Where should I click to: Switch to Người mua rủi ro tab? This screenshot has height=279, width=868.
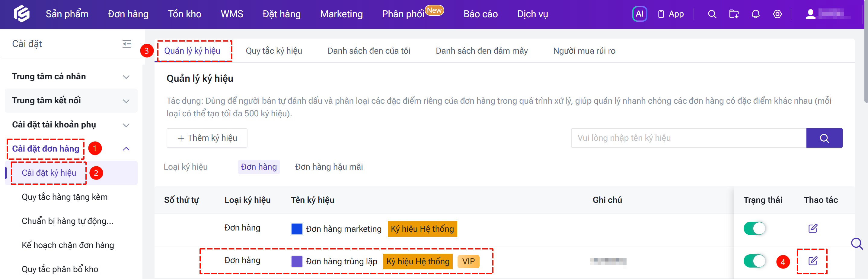tap(584, 51)
